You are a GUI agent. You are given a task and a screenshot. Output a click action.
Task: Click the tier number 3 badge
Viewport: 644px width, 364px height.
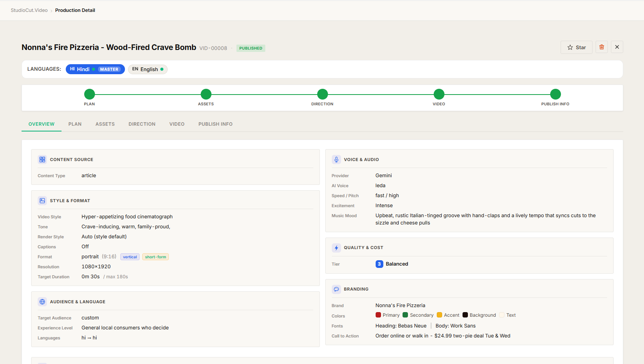[379, 264]
